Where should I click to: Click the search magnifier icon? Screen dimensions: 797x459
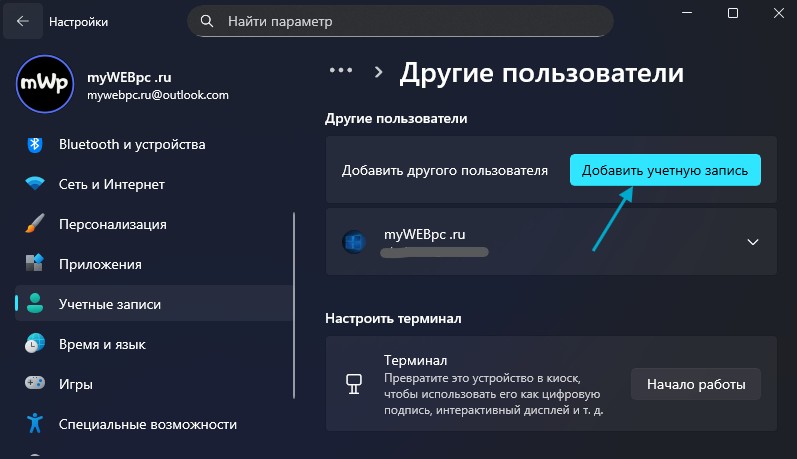[x=206, y=21]
